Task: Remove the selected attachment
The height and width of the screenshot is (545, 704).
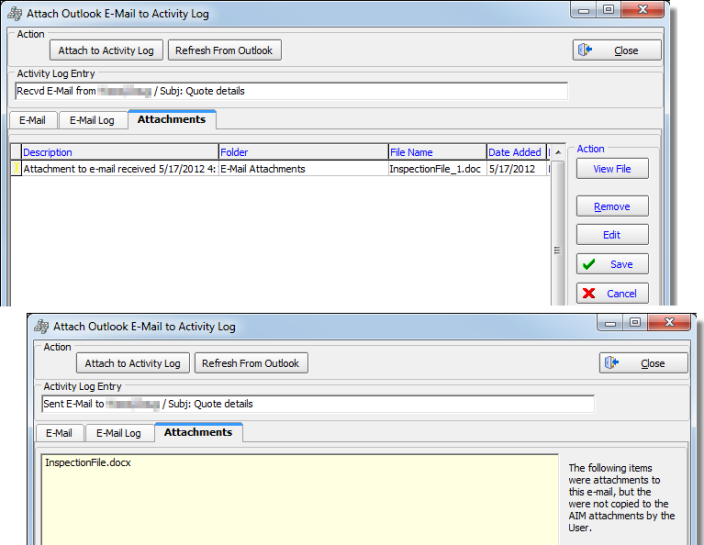Action: pyautogui.click(x=611, y=206)
